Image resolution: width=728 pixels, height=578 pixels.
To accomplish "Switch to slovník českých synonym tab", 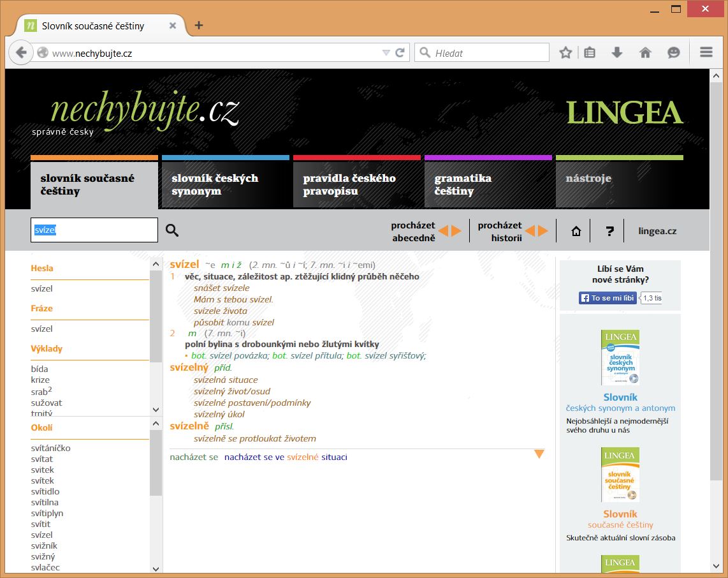I will pyautogui.click(x=226, y=184).
